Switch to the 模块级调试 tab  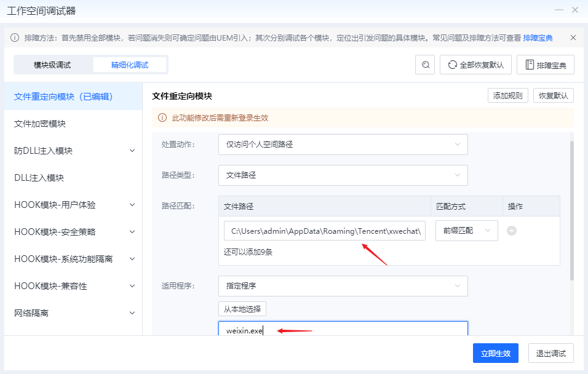pyautogui.click(x=52, y=65)
